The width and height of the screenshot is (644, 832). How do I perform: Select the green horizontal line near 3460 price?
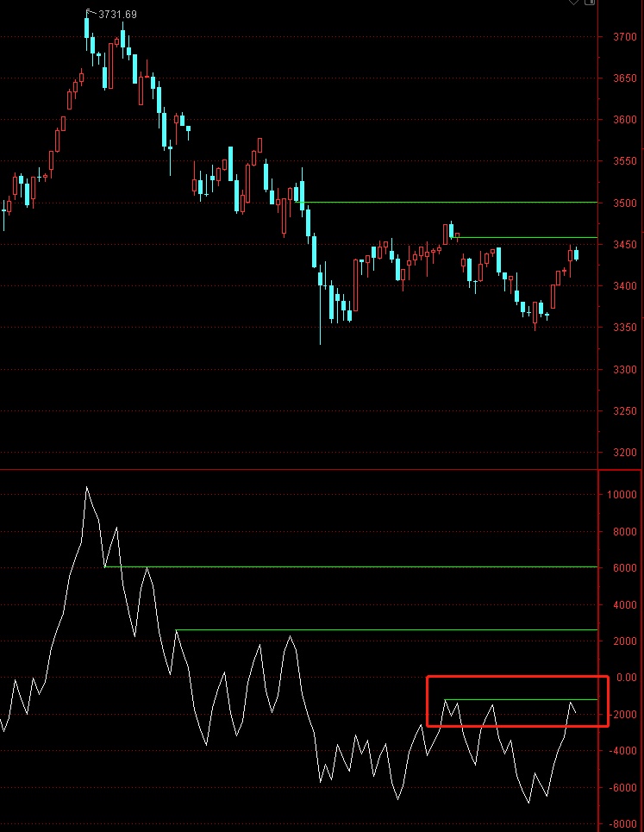coord(524,237)
